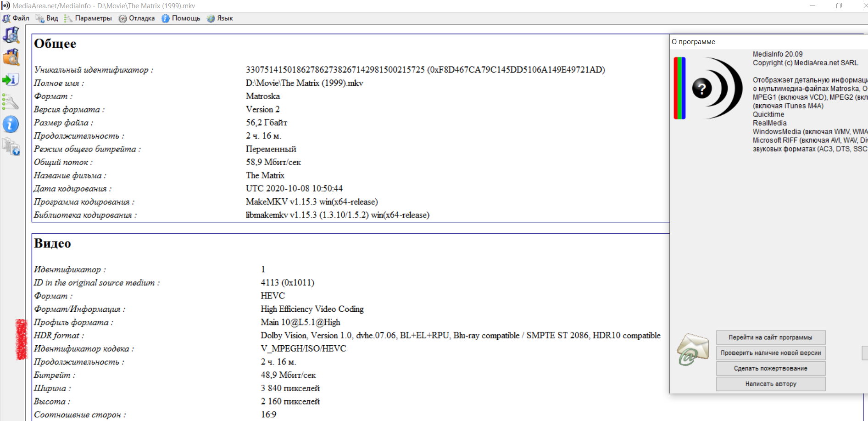Restore the window using the title bar button
The width and height of the screenshot is (868, 421).
(x=839, y=6)
